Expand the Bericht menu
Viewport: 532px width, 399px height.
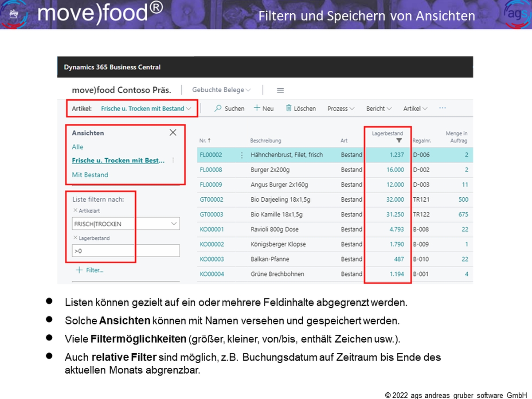[x=379, y=108]
